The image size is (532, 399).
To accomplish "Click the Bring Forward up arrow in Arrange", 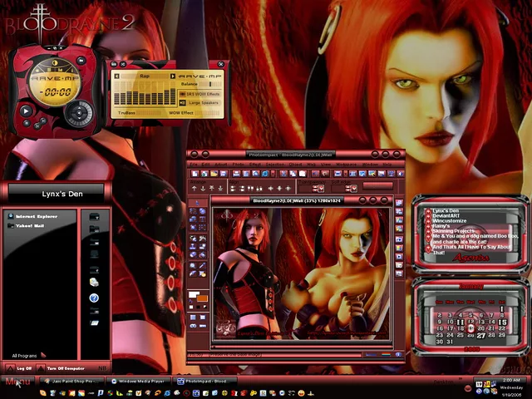I will (194, 189).
